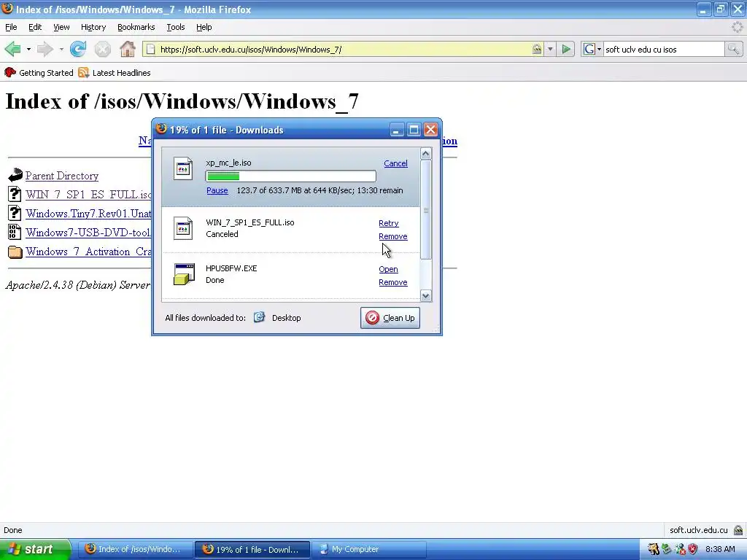This screenshot has height=560, width=747.
Task: Click the binary-file icon beside Windows7-USB-DVD-tool
Action: click(15, 232)
